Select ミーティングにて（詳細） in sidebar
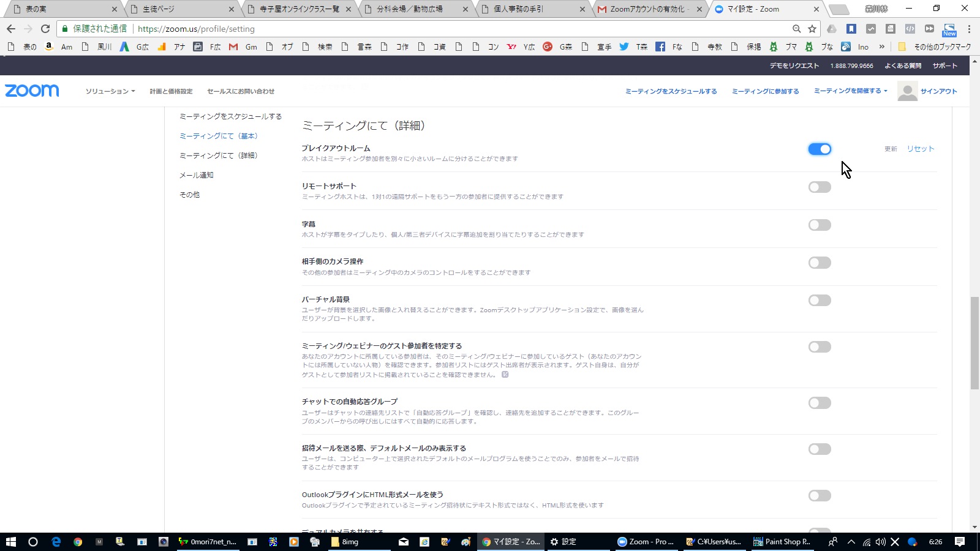The image size is (980, 551). [x=219, y=156]
